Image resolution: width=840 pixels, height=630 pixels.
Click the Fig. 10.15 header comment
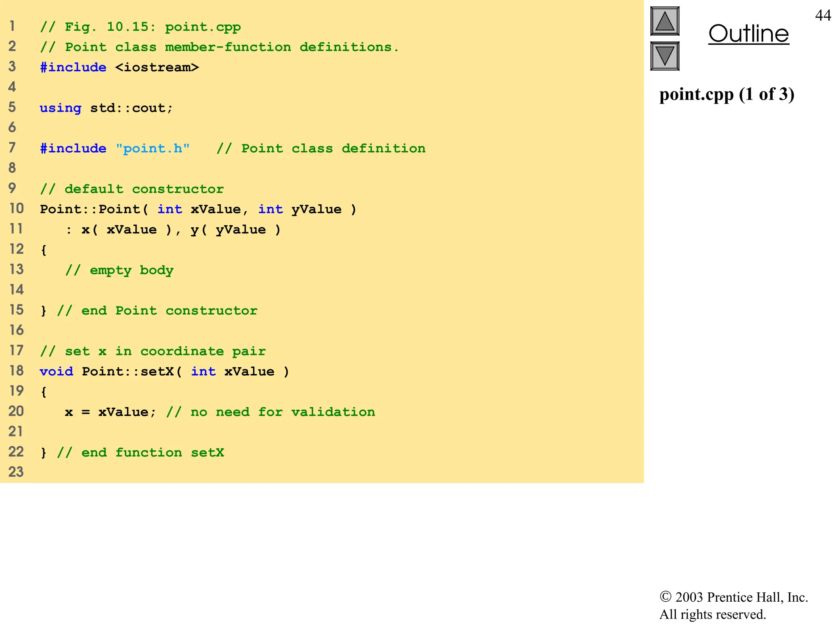[x=140, y=27]
